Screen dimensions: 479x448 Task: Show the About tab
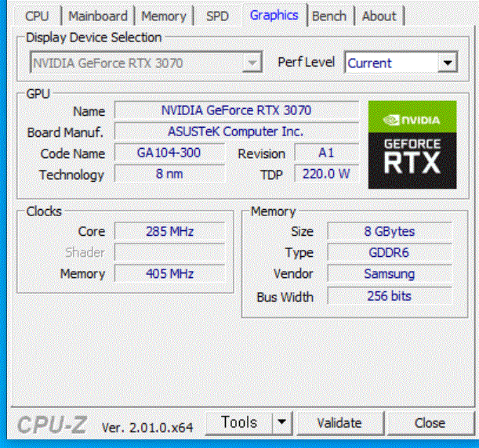pyautogui.click(x=379, y=16)
